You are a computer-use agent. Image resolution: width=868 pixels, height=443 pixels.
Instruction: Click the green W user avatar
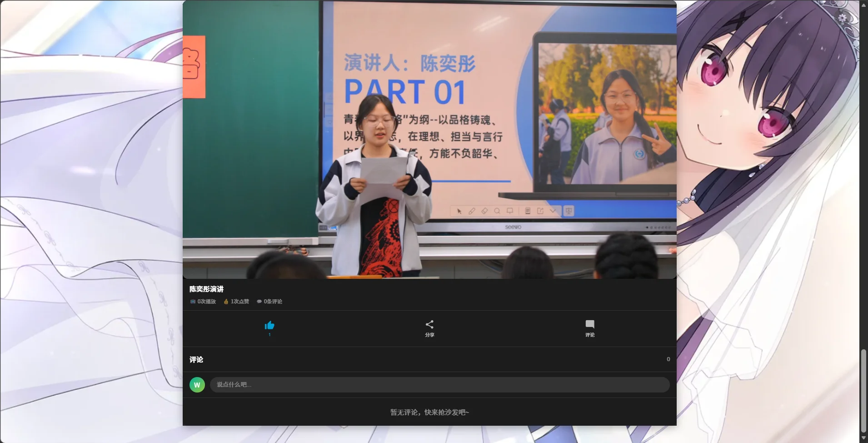(x=197, y=385)
